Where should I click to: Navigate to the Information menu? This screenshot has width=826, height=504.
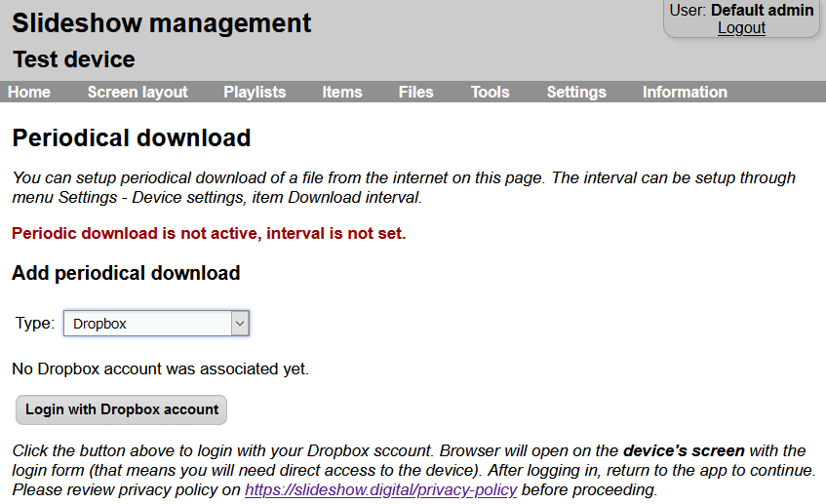pos(685,92)
